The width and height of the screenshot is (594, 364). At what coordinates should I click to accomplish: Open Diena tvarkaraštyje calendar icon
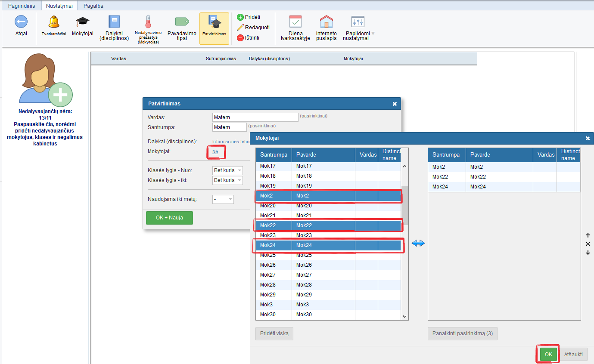[295, 22]
